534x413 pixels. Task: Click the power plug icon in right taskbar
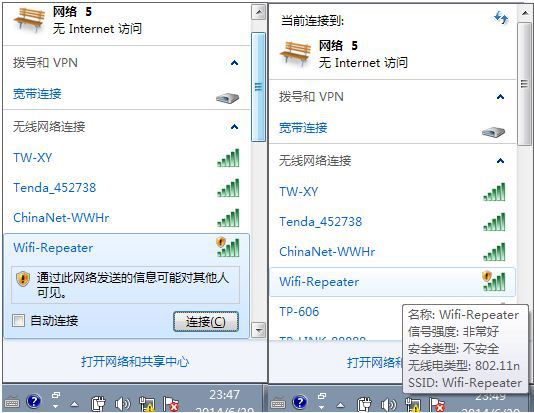coord(365,404)
